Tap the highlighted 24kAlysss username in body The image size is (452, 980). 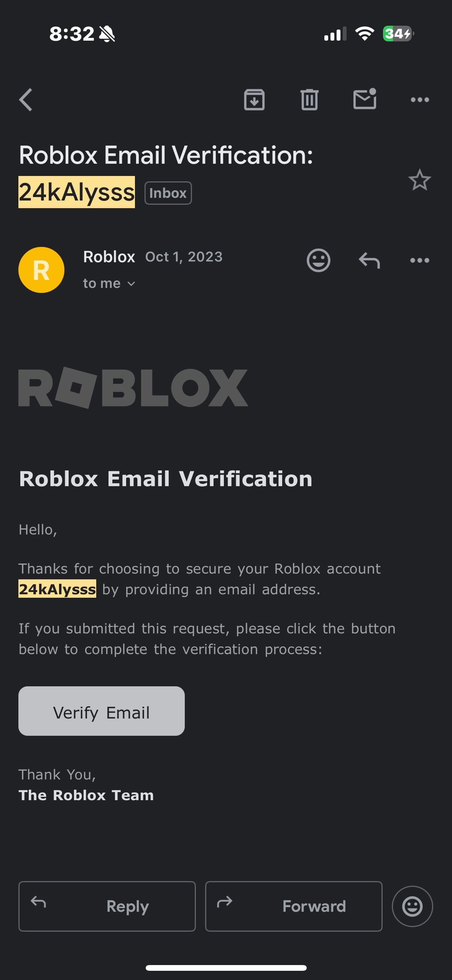coord(58,589)
